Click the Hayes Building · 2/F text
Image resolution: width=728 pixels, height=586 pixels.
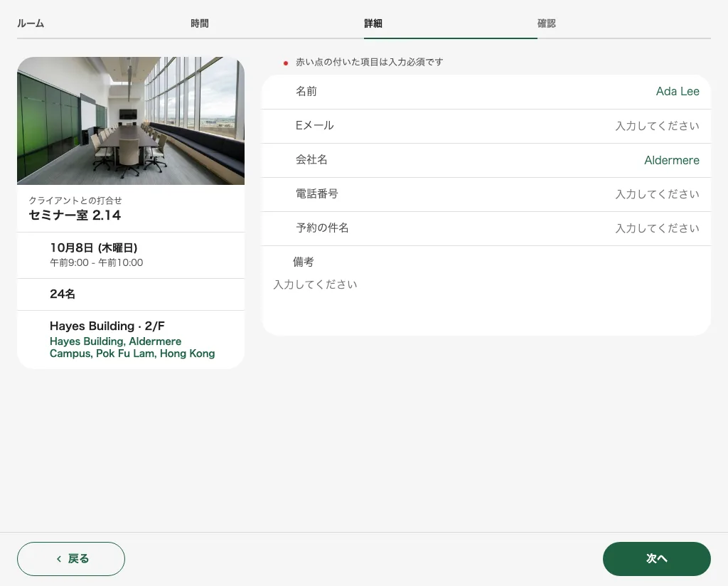pos(107,326)
